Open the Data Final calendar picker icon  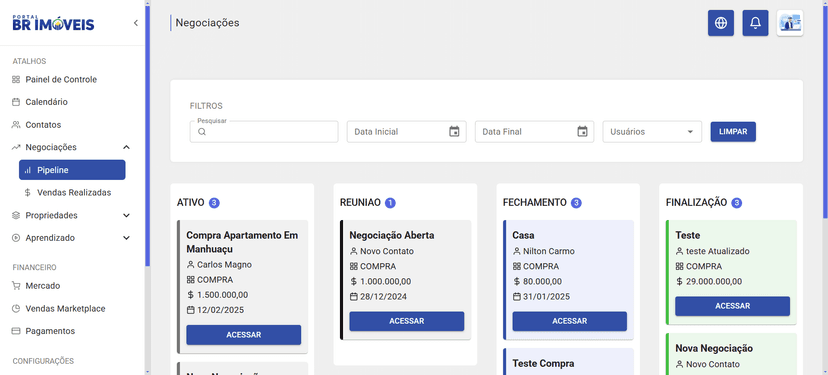582,132
